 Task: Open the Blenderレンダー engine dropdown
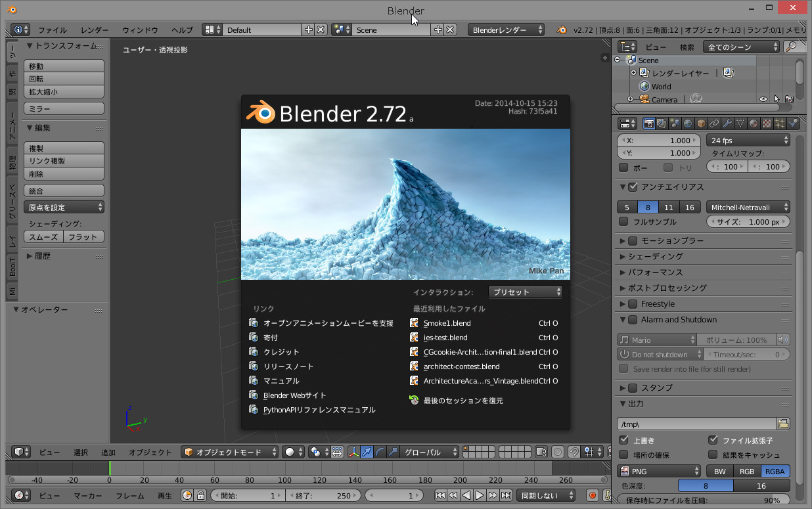[x=506, y=30]
